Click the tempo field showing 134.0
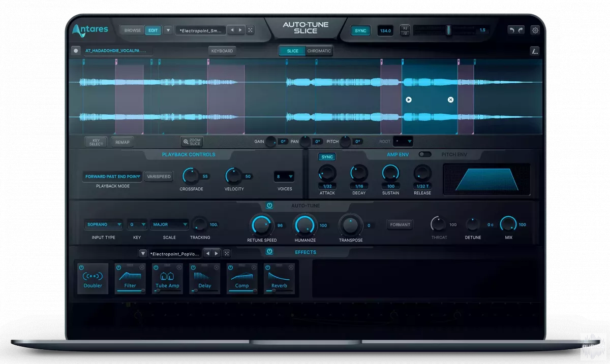610x364 pixels. coord(386,31)
